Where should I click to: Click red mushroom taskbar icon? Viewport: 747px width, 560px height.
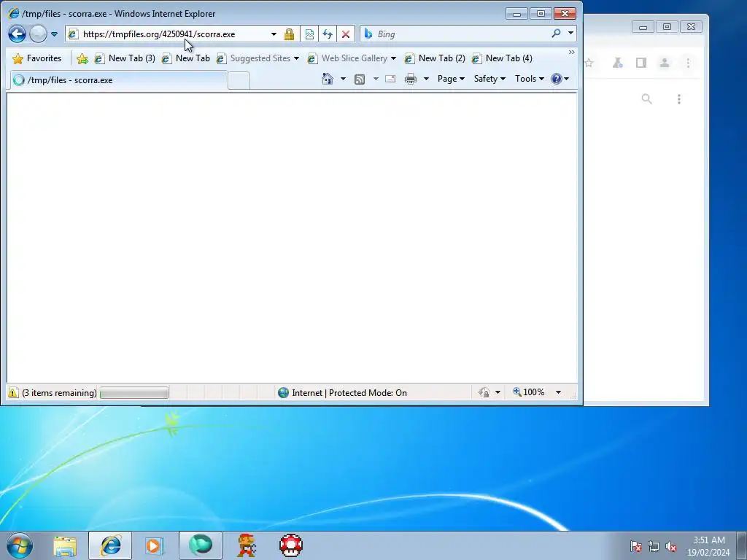291,545
